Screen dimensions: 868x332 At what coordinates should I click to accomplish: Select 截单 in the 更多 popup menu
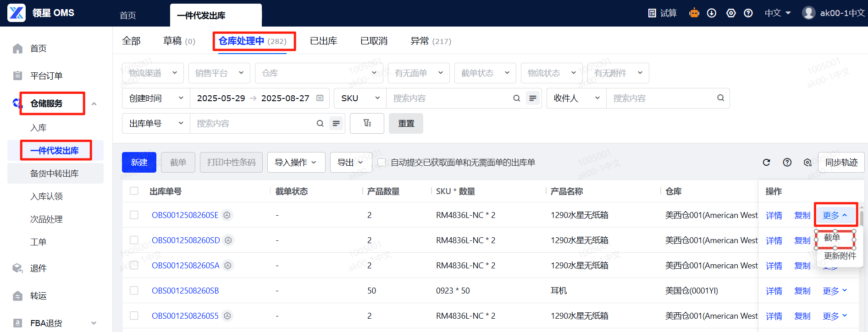click(832, 237)
